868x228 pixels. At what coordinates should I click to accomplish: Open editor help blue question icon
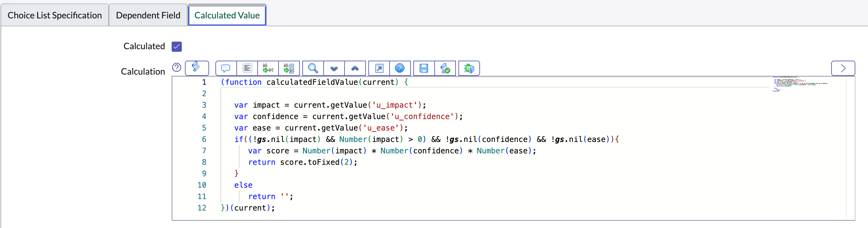point(400,69)
